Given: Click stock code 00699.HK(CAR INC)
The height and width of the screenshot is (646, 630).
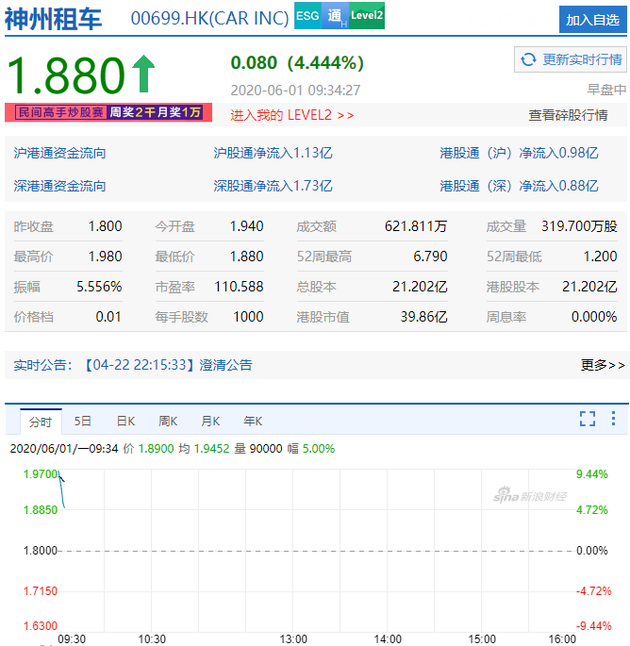Looking at the screenshot, I should tap(210, 18).
